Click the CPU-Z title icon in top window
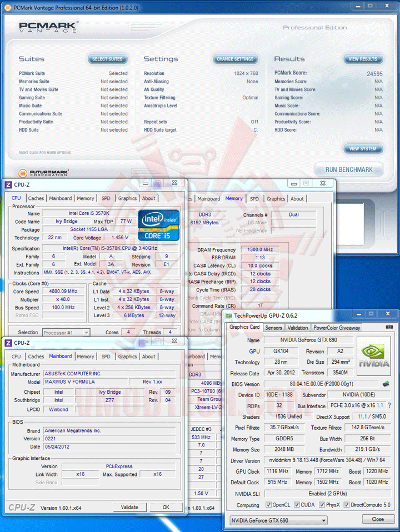 click(x=8, y=185)
